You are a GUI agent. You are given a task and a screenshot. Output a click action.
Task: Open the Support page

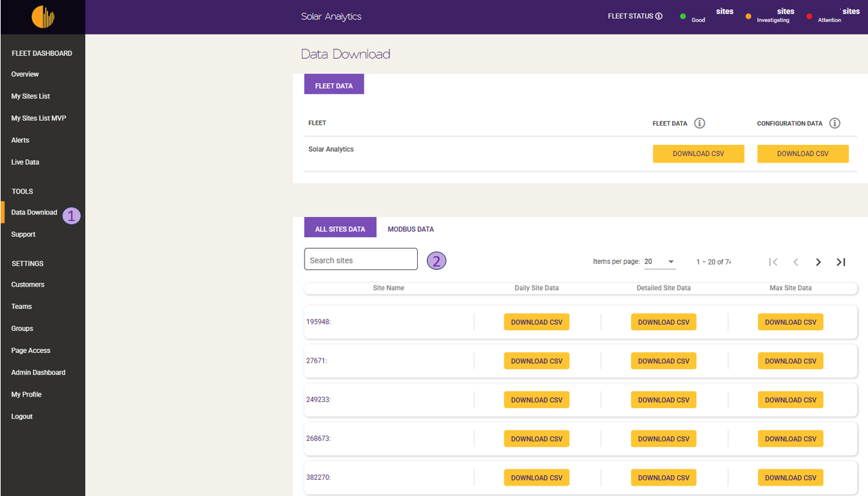click(x=23, y=235)
